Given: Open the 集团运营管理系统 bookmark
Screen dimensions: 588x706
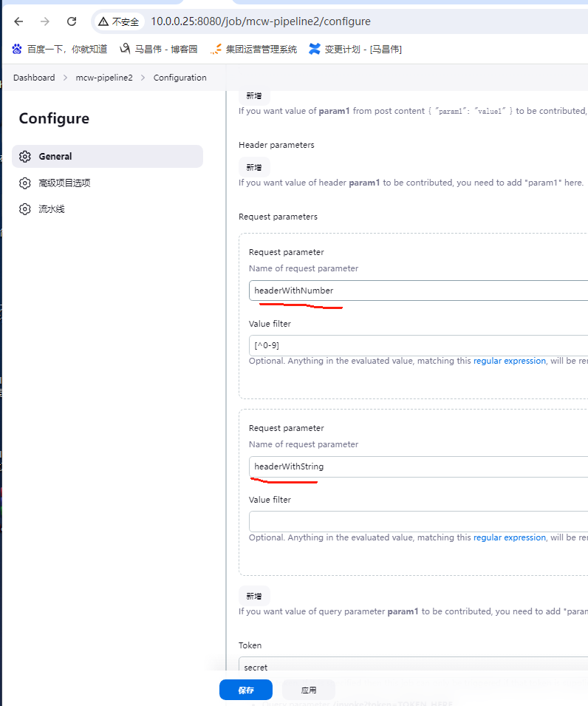Looking at the screenshot, I should 253,50.
